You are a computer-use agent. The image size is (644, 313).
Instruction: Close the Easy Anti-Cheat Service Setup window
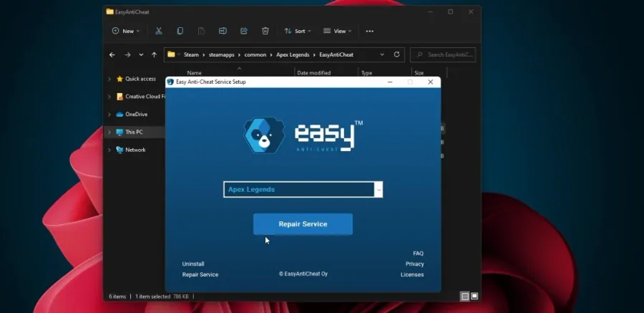click(431, 82)
